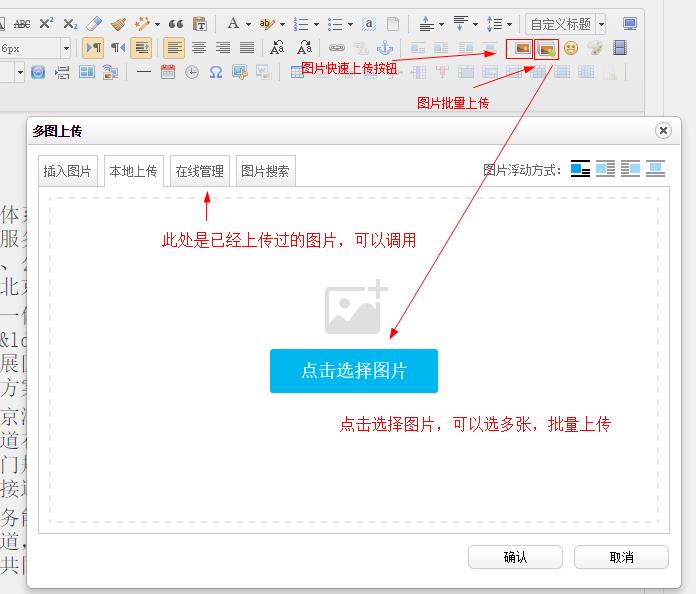Expand the ordered list dropdown arrow
The height and width of the screenshot is (594, 696).
315,23
